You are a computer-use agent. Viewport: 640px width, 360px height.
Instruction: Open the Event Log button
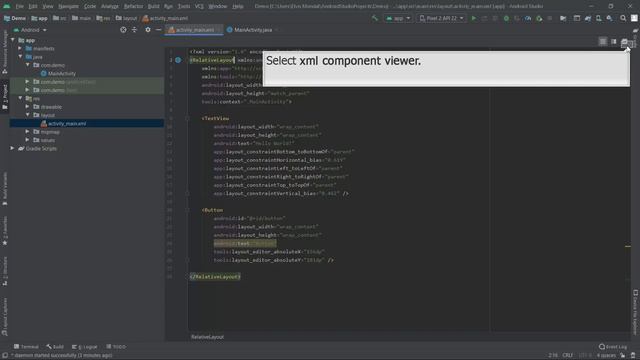(613, 347)
